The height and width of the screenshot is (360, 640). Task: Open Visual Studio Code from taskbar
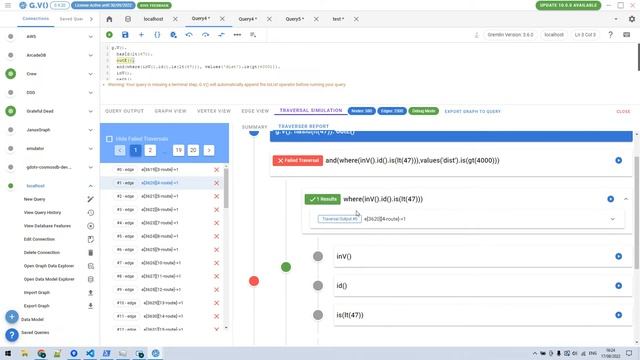[90, 353]
